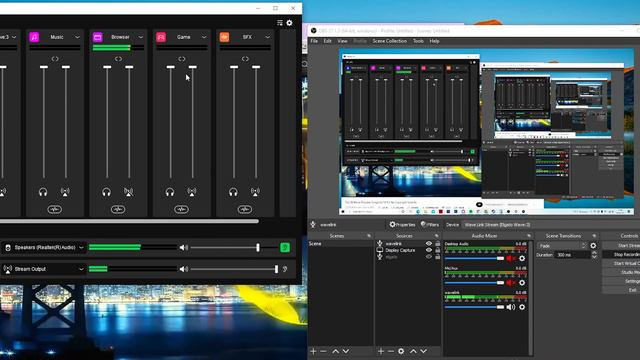Open OBS Help menu

[434, 41]
